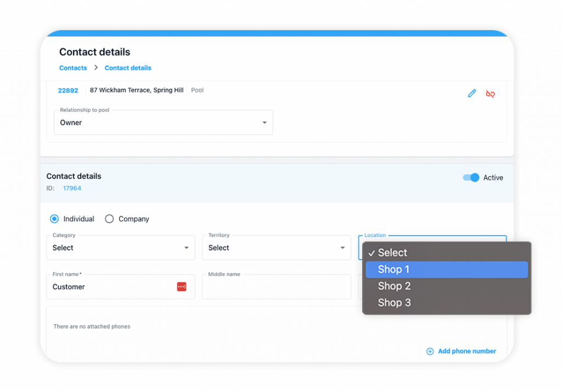Click the blue pencil edit icon
This screenshot has width=562, height=392.
point(472,93)
